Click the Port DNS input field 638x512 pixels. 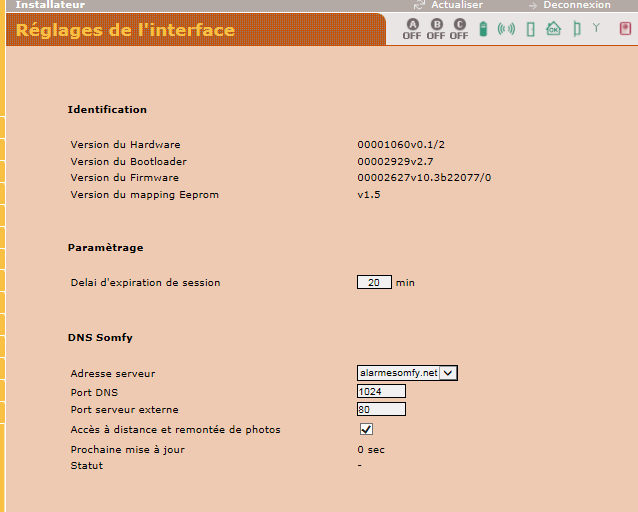pos(381,392)
